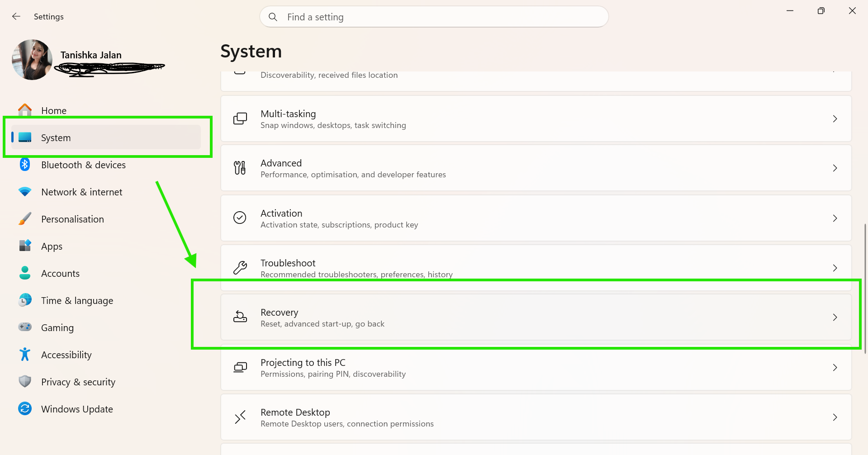Open Time & language settings
The height and width of the screenshot is (455, 868).
coord(106,300)
